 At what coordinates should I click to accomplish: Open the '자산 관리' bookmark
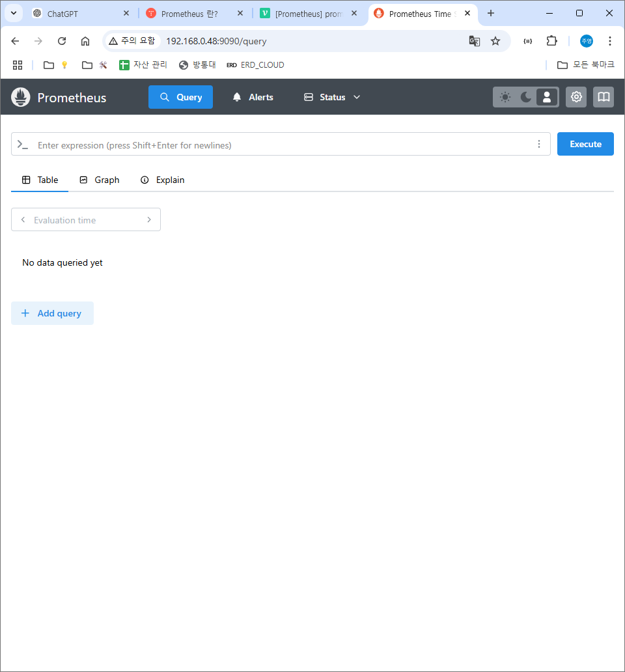point(143,65)
